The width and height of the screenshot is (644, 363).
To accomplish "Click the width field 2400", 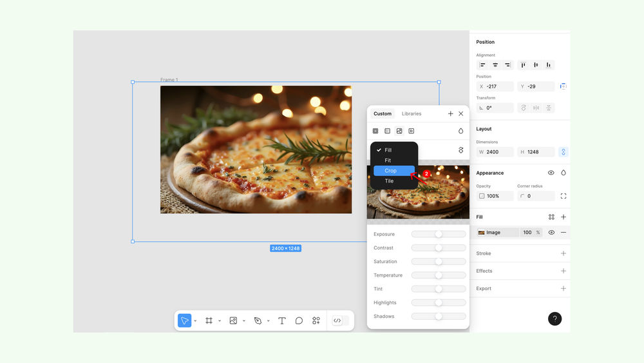I will point(495,152).
